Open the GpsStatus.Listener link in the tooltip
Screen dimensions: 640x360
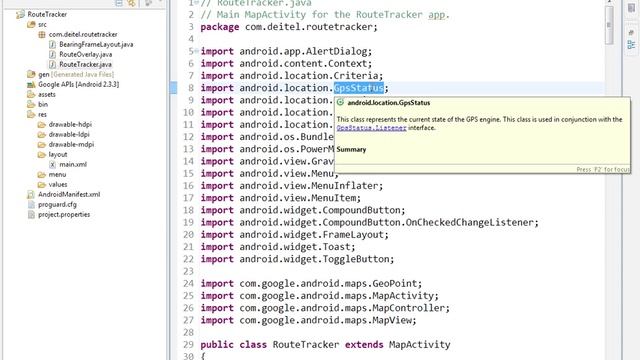[371, 128]
